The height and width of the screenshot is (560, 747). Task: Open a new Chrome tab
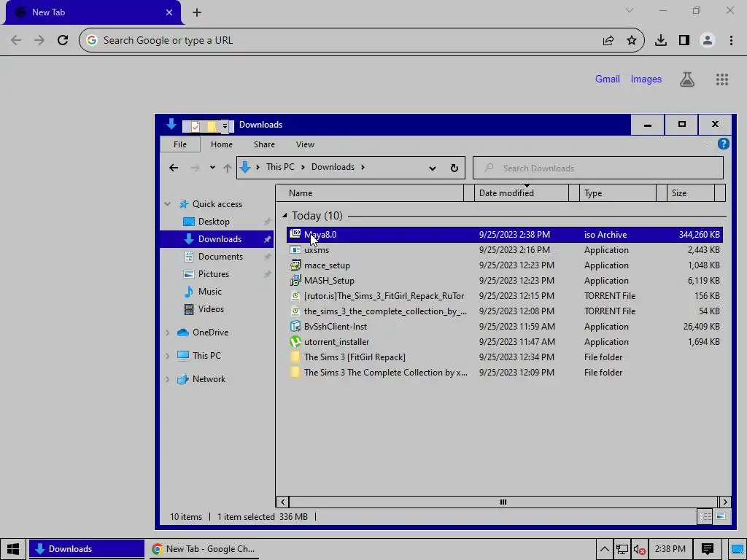pyautogui.click(x=197, y=12)
